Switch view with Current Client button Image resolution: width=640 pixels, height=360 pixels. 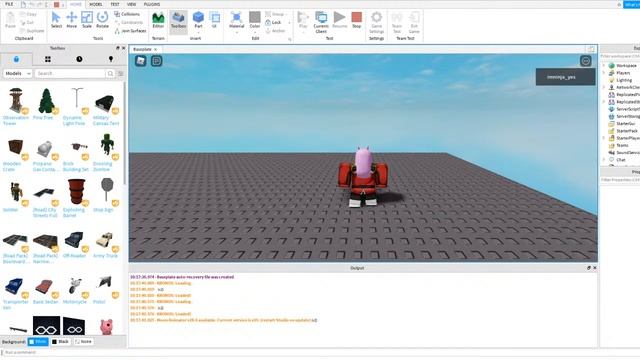[x=321, y=22]
